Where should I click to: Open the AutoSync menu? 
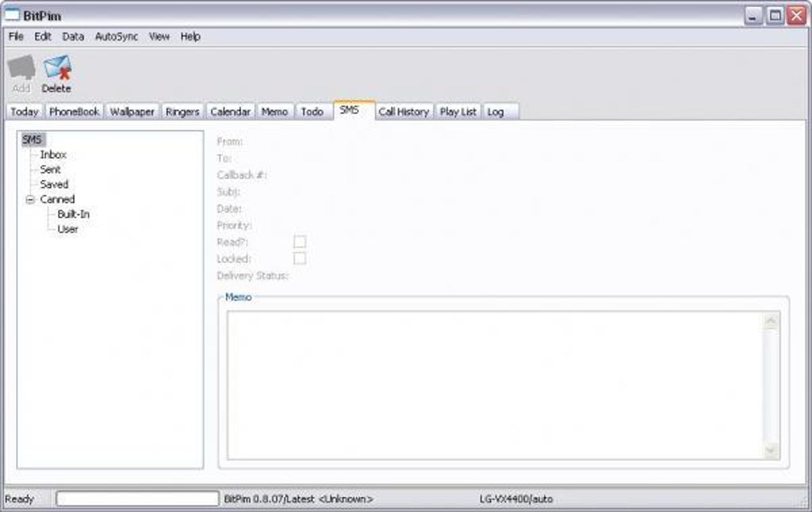[x=116, y=37]
